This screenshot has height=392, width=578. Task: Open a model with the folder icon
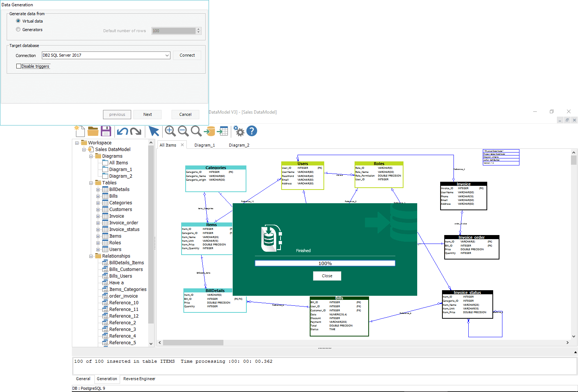(x=93, y=131)
